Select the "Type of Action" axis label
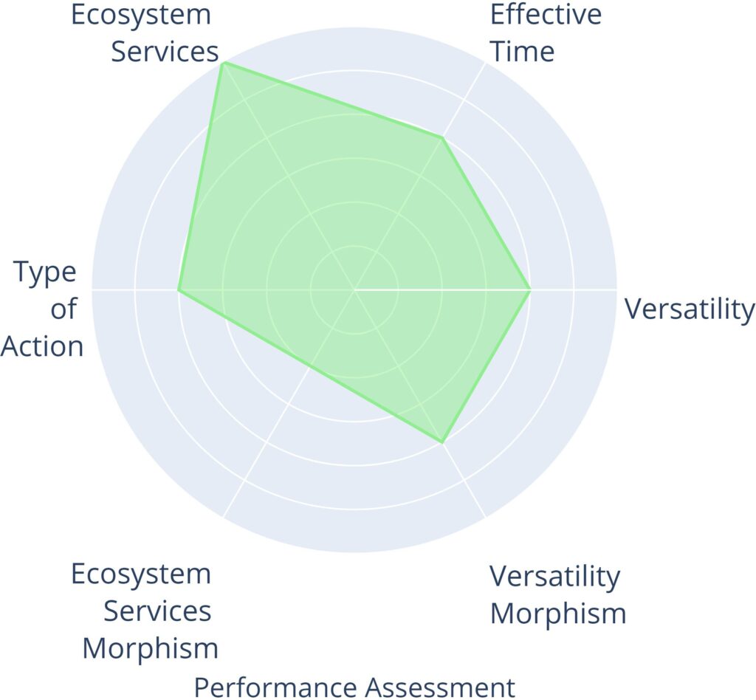 tap(44, 309)
